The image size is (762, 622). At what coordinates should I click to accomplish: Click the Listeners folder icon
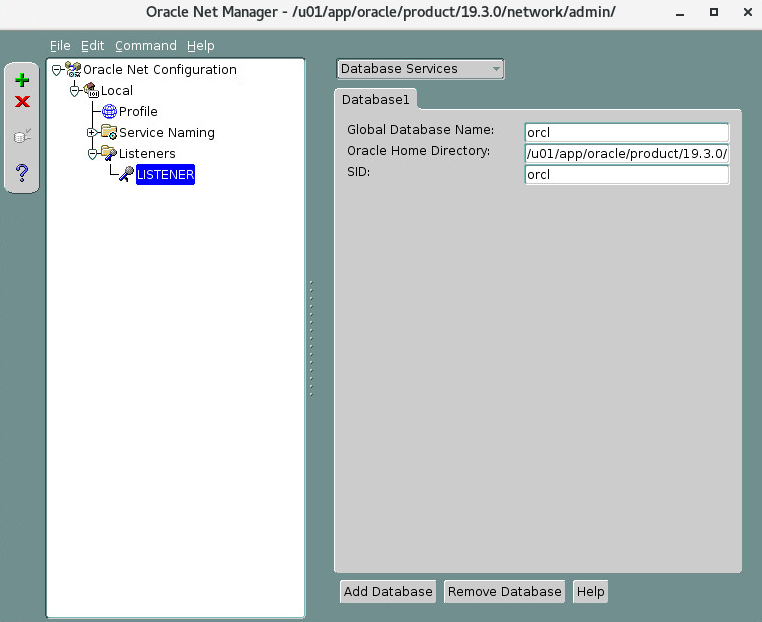click(109, 153)
